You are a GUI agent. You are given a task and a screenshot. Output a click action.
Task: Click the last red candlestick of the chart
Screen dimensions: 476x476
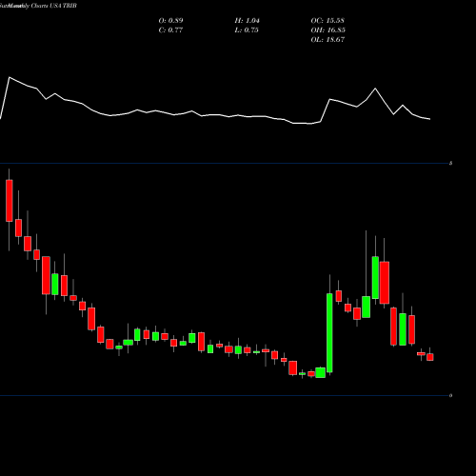pos(430,357)
